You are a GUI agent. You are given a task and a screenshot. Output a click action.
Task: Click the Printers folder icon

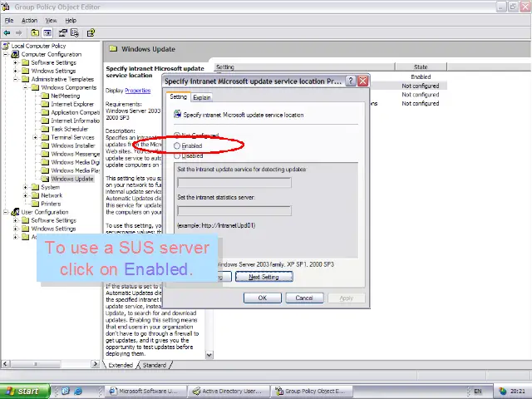[35, 204]
